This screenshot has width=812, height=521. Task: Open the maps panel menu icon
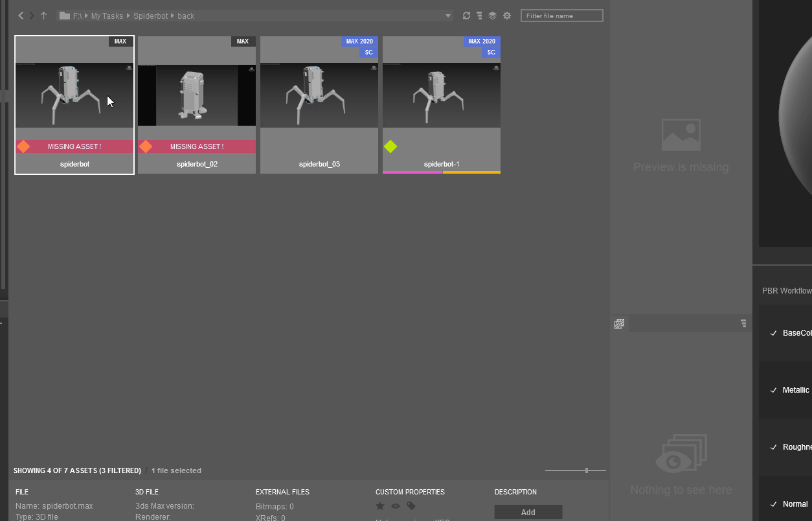pyautogui.click(x=743, y=323)
